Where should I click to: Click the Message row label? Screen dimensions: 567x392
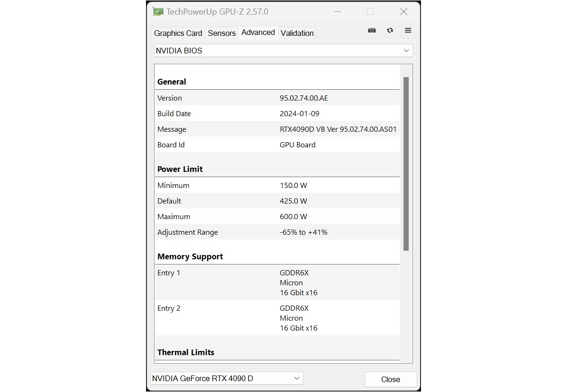point(172,129)
